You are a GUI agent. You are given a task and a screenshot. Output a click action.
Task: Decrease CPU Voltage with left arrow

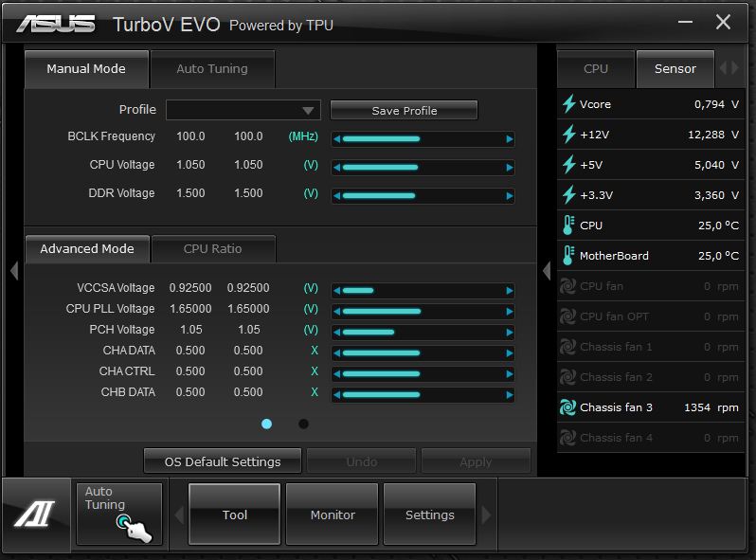pyautogui.click(x=337, y=168)
